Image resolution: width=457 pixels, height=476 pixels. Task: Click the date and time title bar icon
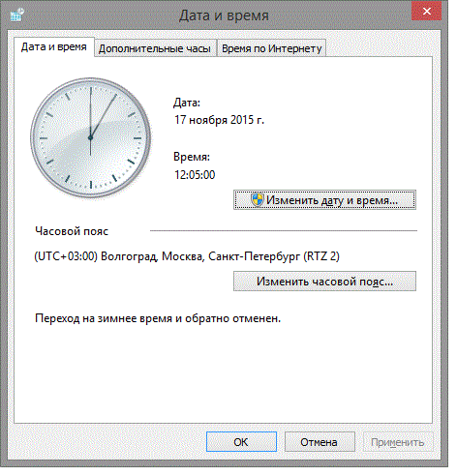tap(16, 15)
